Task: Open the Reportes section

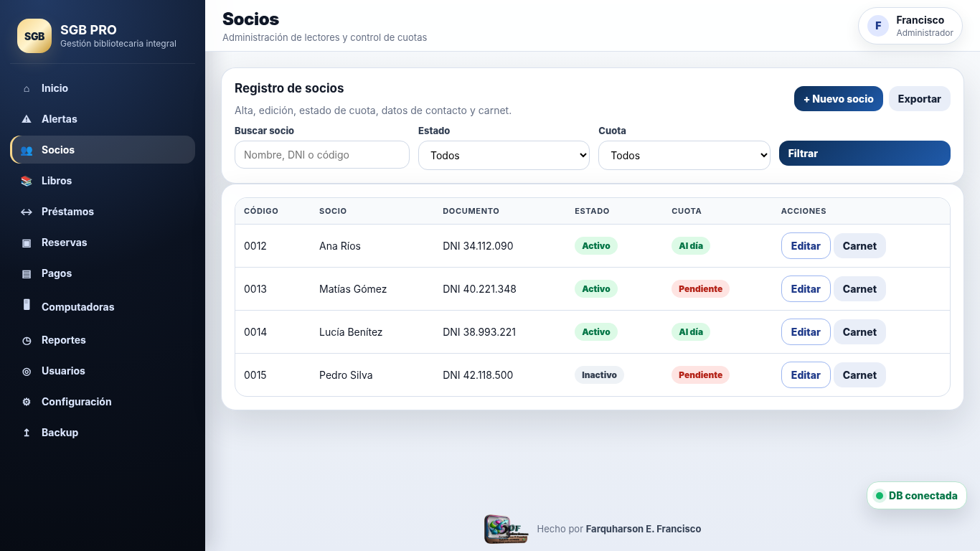Action: pos(103,340)
